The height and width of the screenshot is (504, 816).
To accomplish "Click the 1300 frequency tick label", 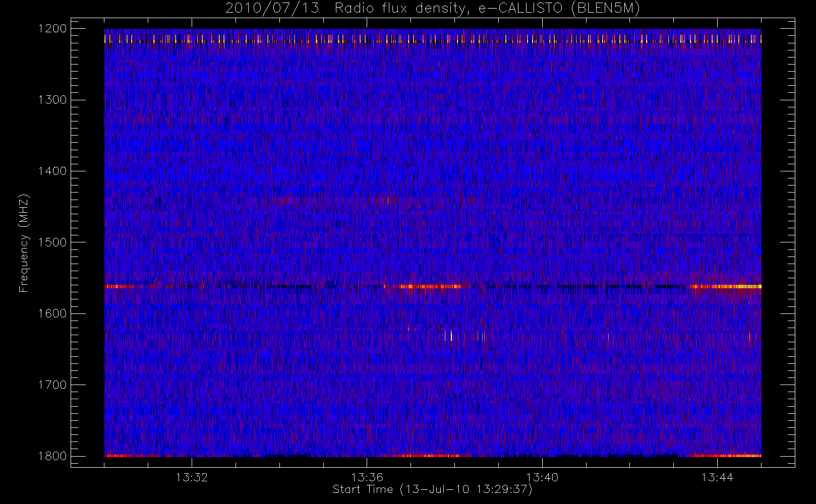I will (x=52, y=100).
